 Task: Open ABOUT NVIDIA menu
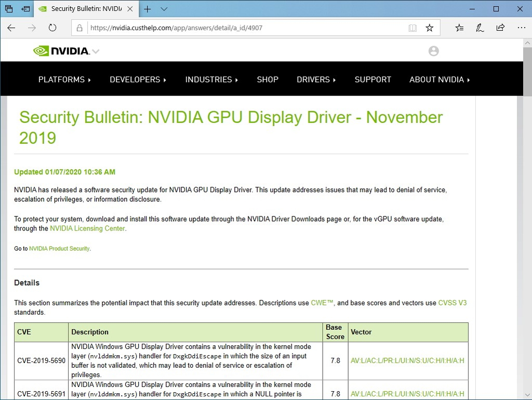tap(440, 80)
